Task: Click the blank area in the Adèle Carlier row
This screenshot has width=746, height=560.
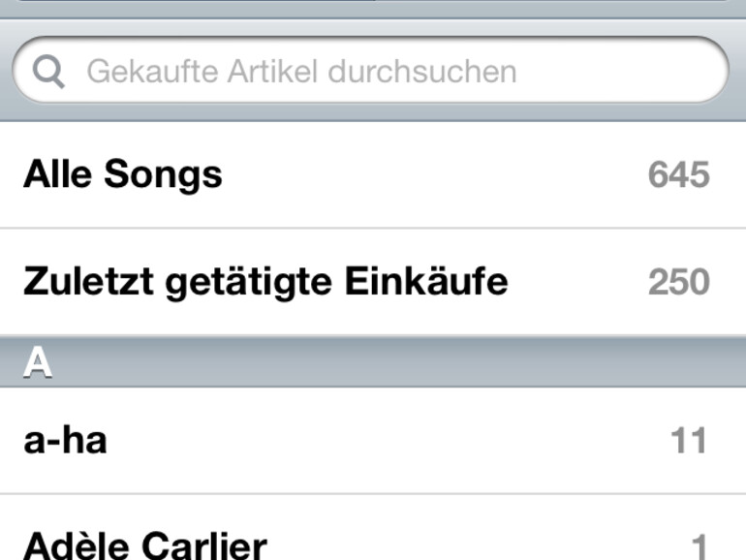Action: coord(465,544)
